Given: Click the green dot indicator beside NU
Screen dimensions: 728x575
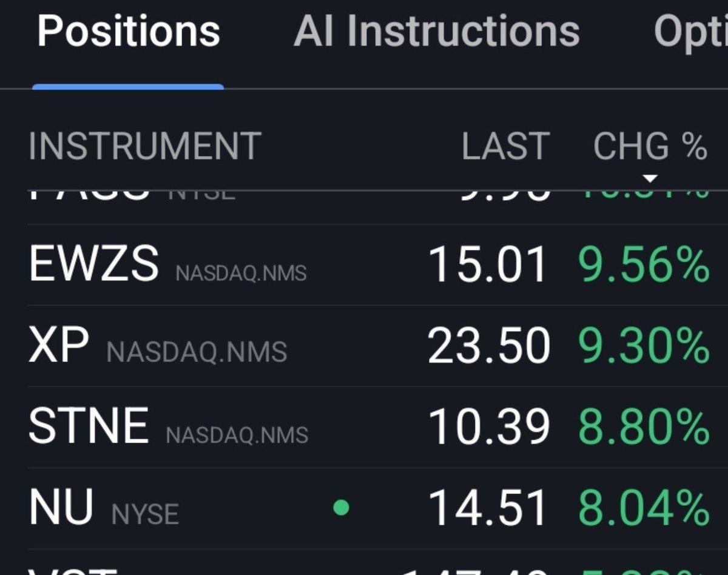Looking at the screenshot, I should point(342,507).
